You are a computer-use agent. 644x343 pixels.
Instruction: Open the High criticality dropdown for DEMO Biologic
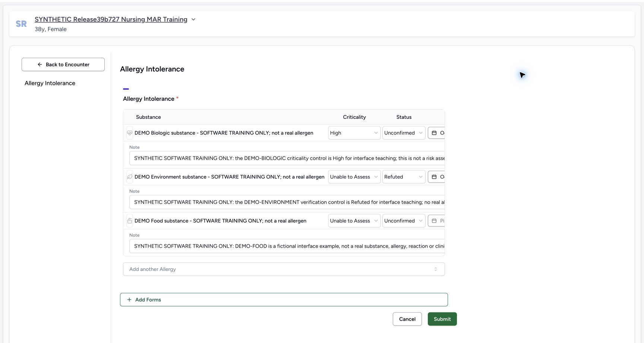coord(354,133)
